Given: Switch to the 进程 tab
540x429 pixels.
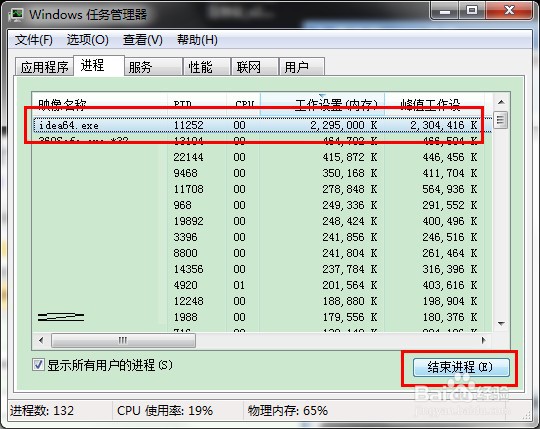Looking at the screenshot, I should tap(99, 65).
